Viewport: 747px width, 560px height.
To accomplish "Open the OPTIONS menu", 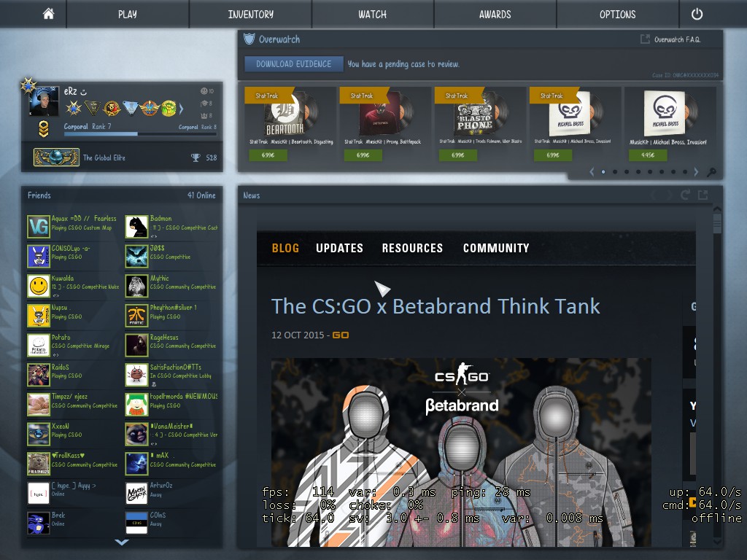I will point(617,15).
